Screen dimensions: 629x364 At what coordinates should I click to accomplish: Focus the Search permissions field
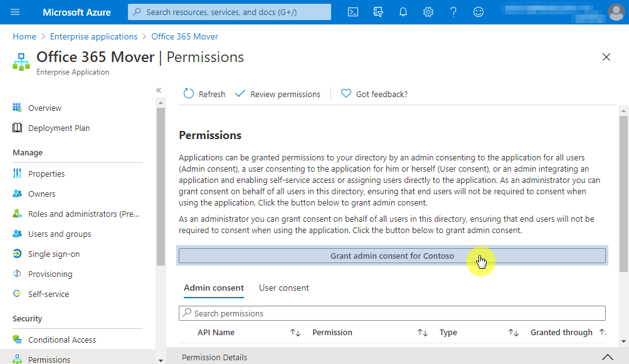click(x=392, y=313)
